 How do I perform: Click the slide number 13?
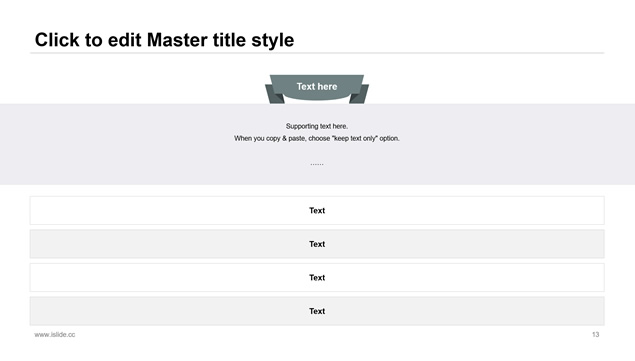point(595,335)
